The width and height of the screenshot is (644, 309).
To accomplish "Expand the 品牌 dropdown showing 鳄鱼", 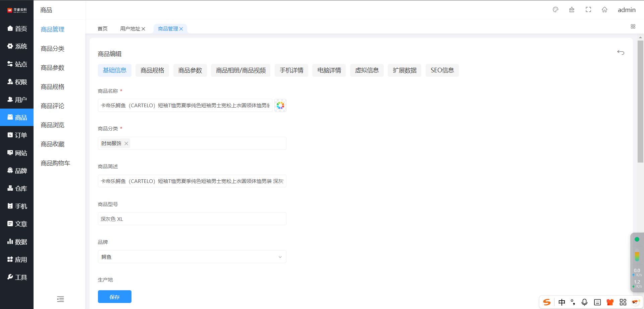I will pyautogui.click(x=192, y=257).
